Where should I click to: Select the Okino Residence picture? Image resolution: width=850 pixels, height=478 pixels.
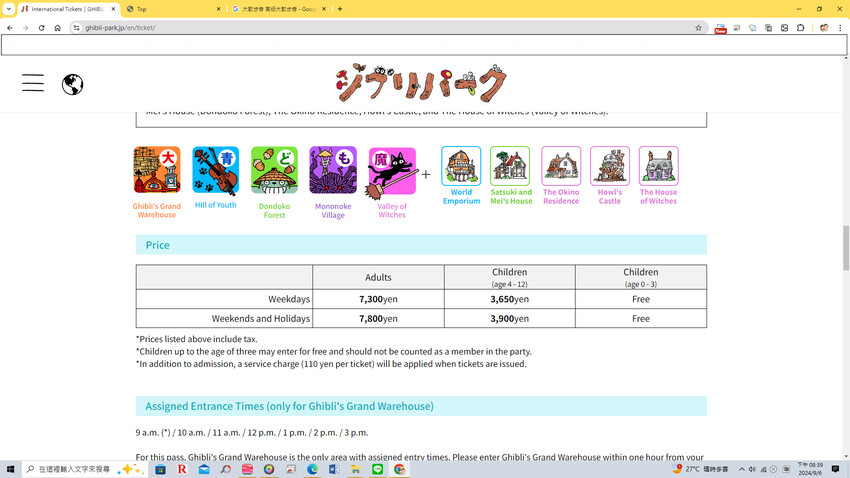click(x=561, y=166)
